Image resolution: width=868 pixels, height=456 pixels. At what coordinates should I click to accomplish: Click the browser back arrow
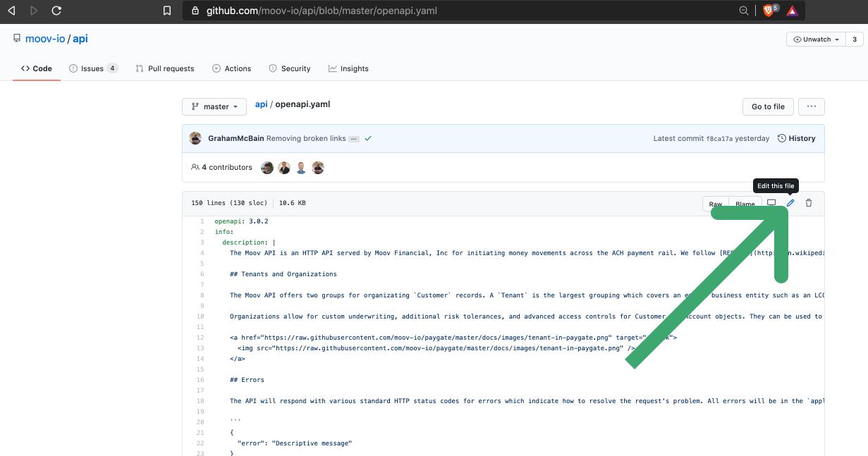11,11
